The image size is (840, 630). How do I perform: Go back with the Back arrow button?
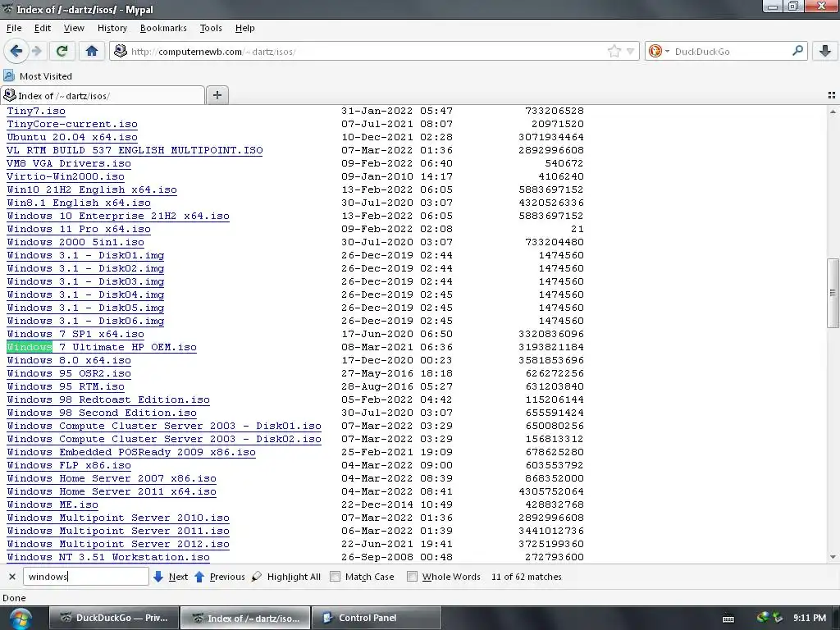pyautogui.click(x=16, y=51)
